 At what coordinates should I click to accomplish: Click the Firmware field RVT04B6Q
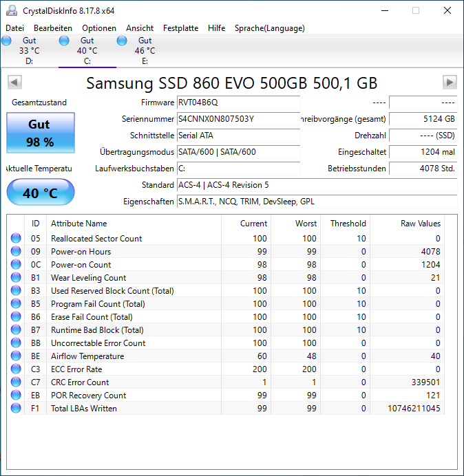238,102
